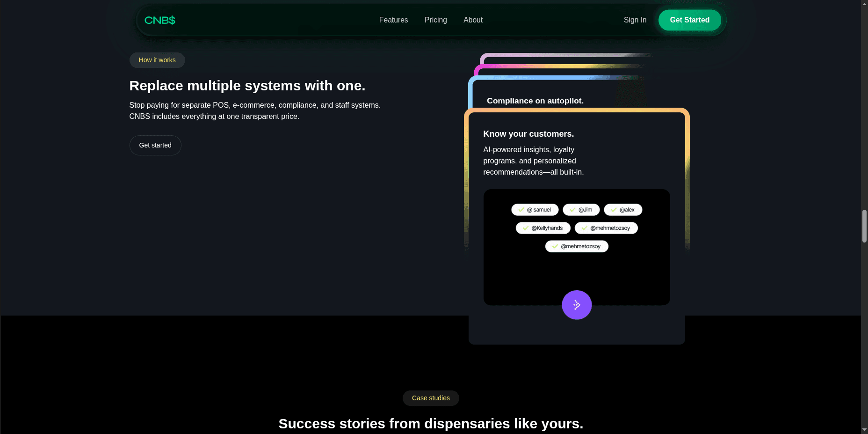
Task: Click the vertical scrollbar thumb
Action: coord(864,226)
